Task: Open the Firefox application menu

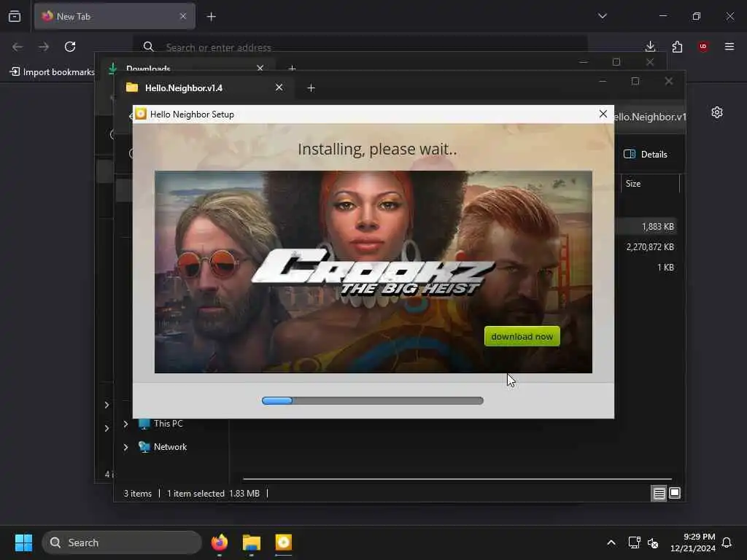Action: pyautogui.click(x=729, y=47)
